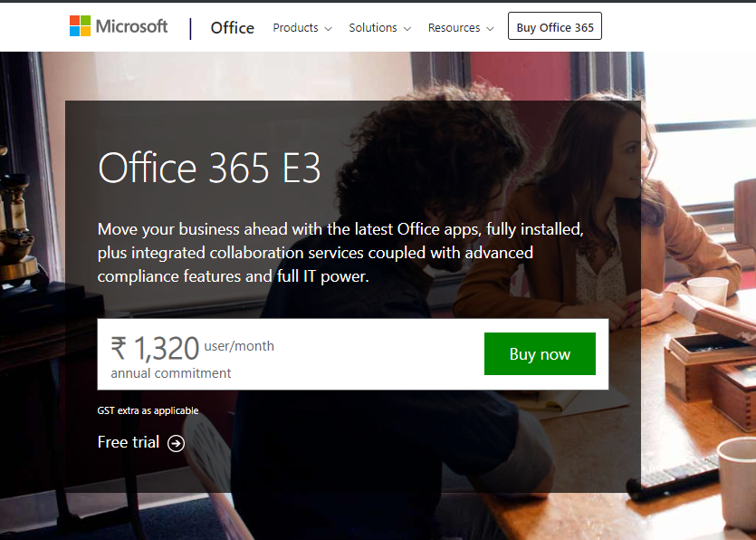
Task: Select the Solutions menu item
Action: (x=373, y=28)
